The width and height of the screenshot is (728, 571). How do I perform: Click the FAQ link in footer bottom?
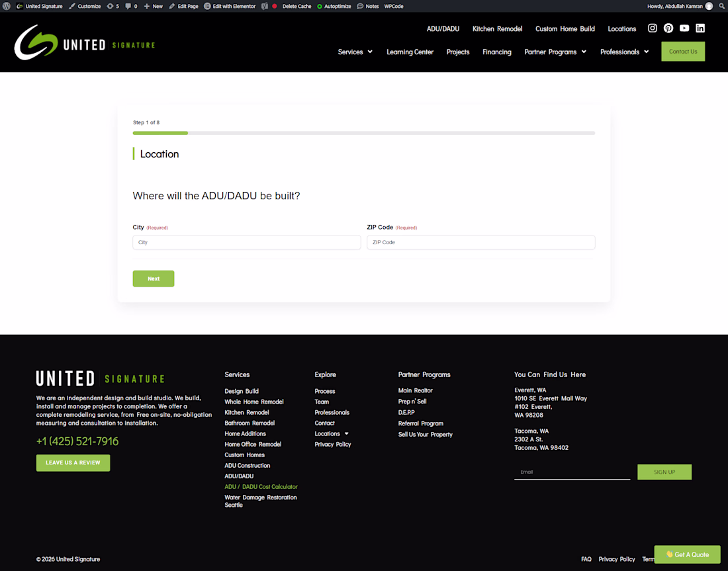pyautogui.click(x=586, y=559)
